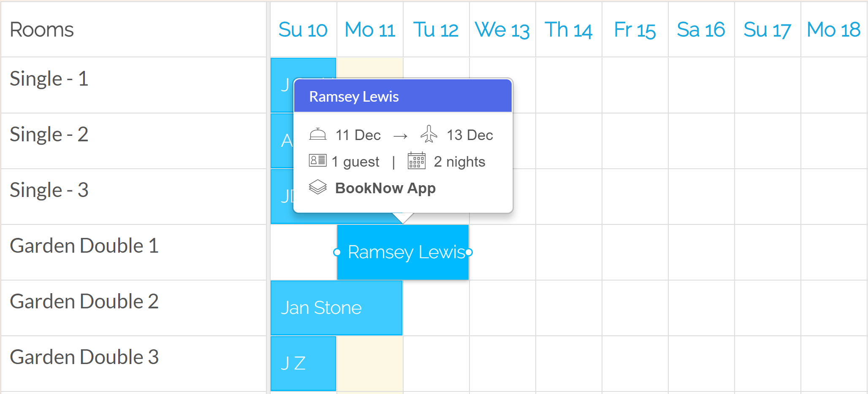Open the J Z booking in Garden Double 3
868x394 pixels.
303,364
